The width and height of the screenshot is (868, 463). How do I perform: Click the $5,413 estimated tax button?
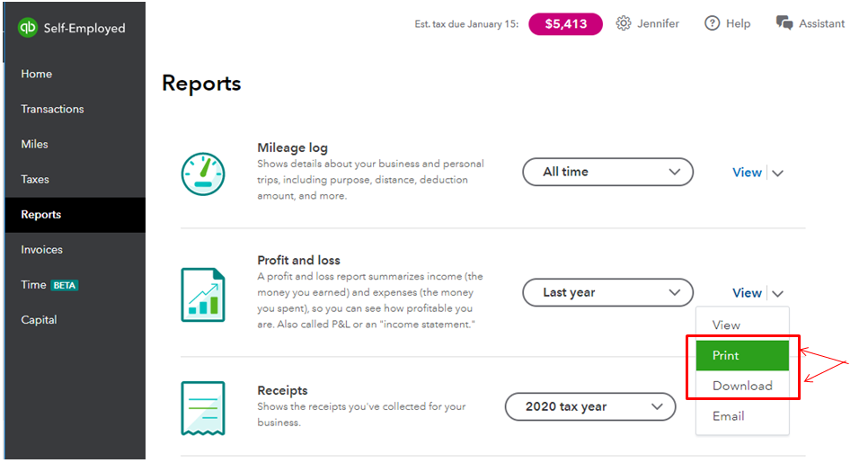point(565,23)
